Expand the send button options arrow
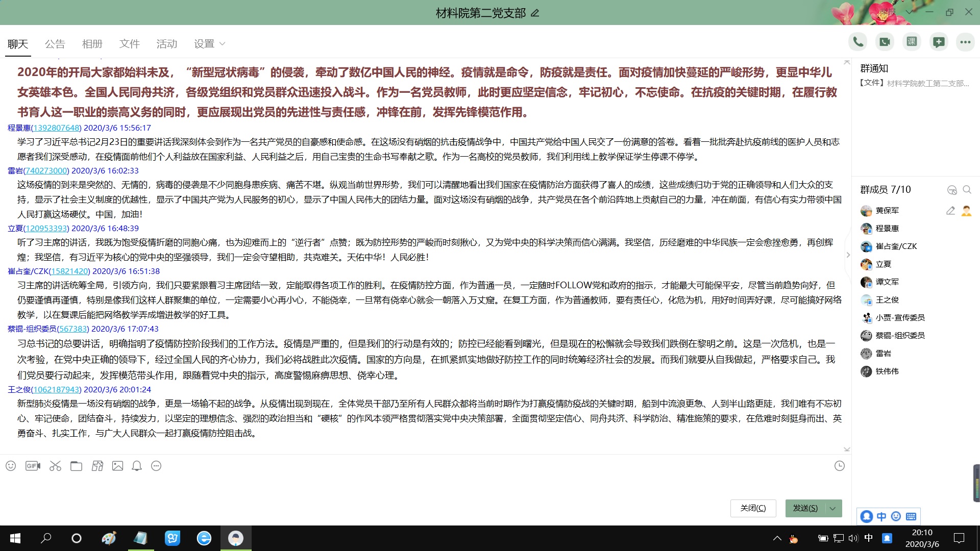The image size is (980, 551). point(833,508)
